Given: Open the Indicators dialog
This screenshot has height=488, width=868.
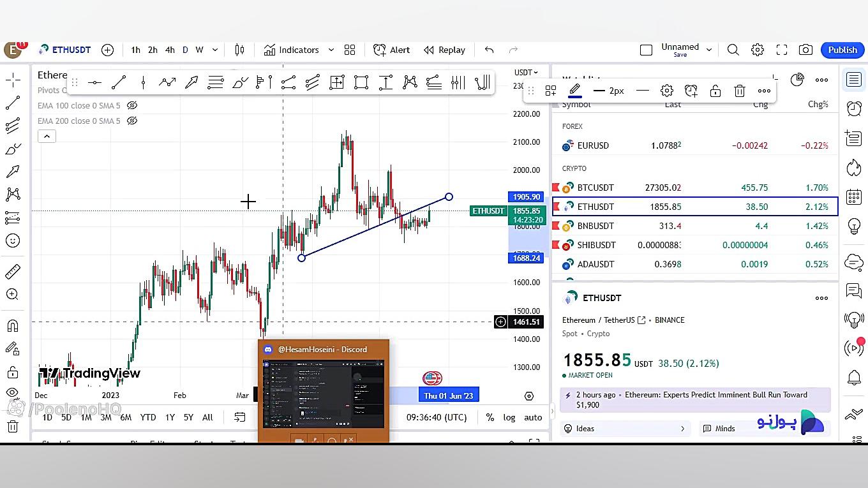Looking at the screenshot, I should tap(292, 50).
